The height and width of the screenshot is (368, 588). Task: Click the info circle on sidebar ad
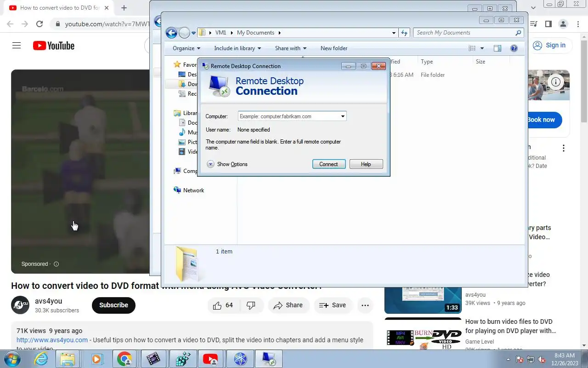point(556,82)
